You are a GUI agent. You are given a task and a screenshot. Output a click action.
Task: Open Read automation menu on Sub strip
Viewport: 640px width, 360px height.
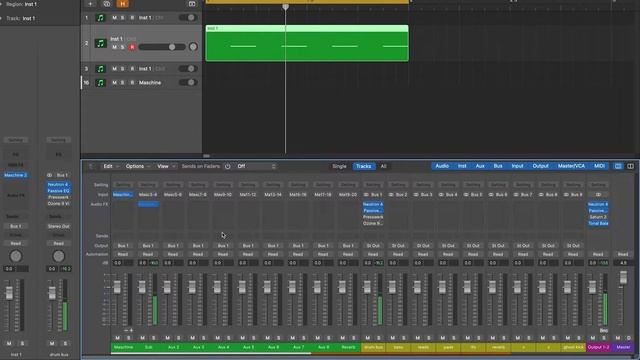148,254
